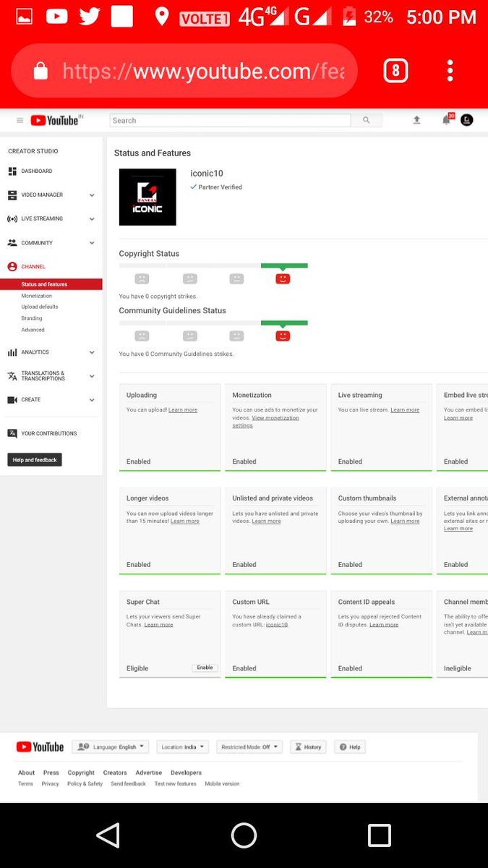Open the Restricted Mode: Off dropdown

249,747
